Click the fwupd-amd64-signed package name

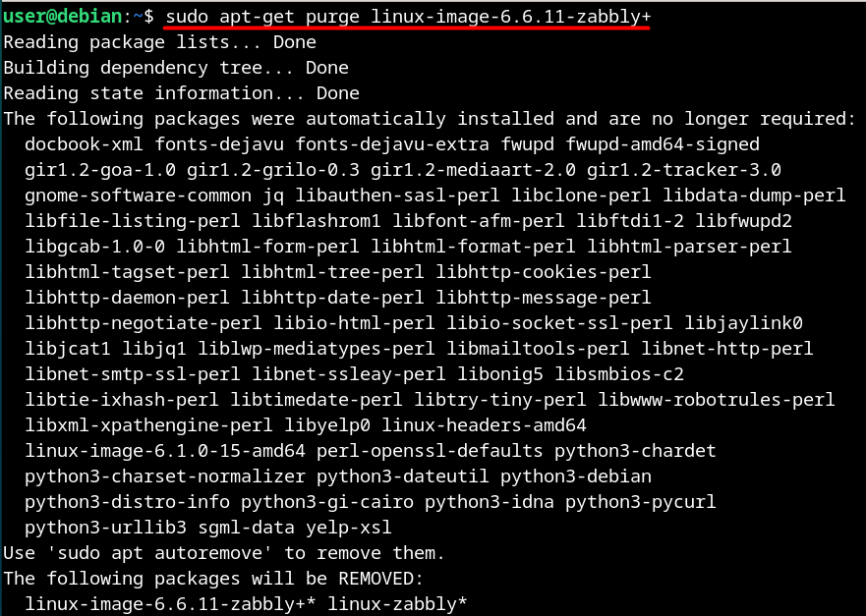click(663, 144)
